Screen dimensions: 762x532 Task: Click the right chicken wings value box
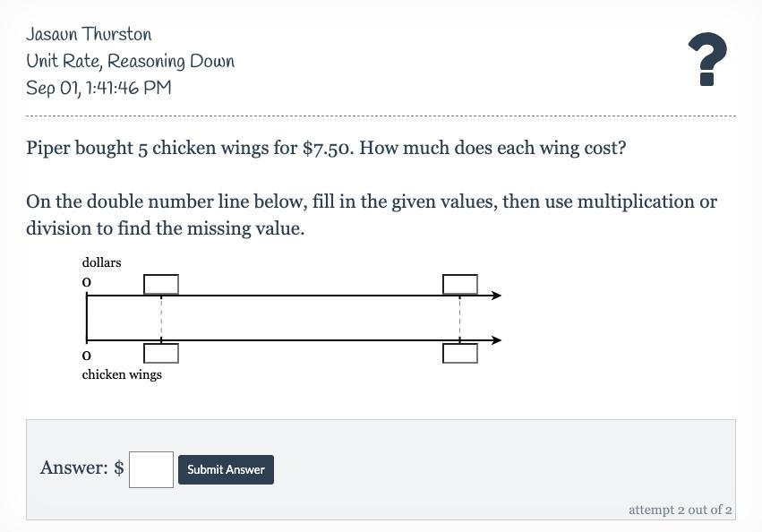click(x=460, y=353)
